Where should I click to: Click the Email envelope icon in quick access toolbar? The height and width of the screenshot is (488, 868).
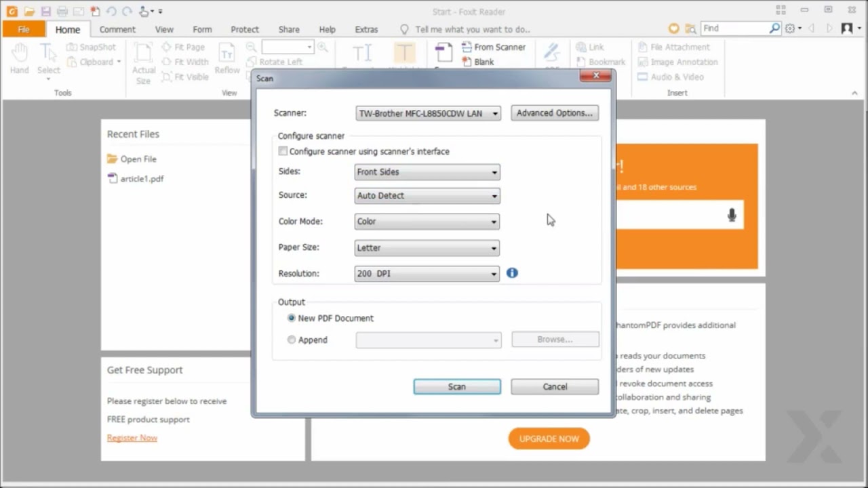point(79,12)
